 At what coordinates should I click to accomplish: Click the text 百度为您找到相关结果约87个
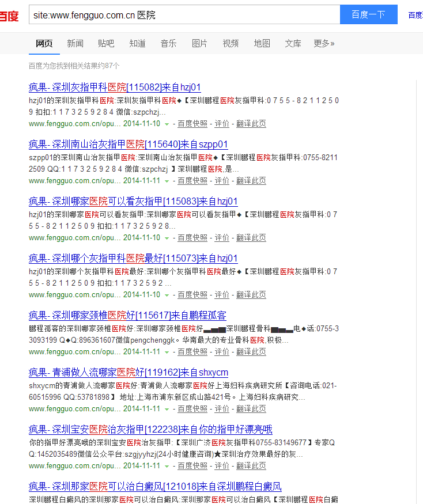pos(74,66)
